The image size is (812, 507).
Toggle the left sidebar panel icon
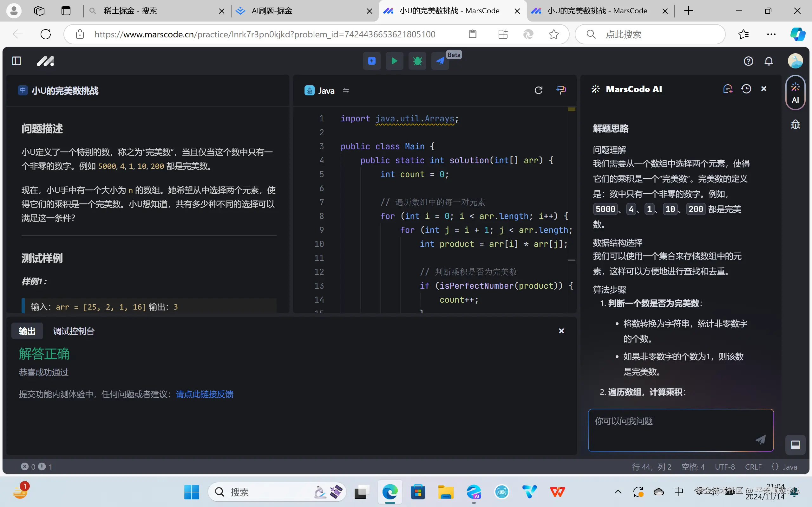(x=16, y=61)
